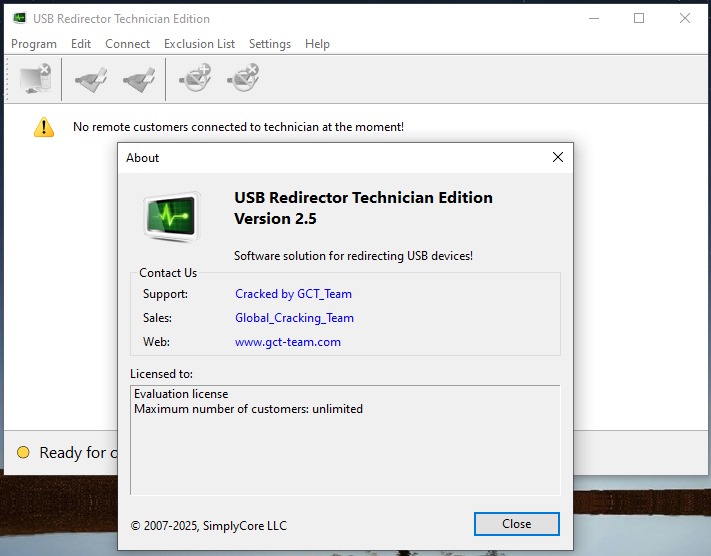Open the Settings menu
Viewport: 711px width, 556px height.
(x=270, y=44)
